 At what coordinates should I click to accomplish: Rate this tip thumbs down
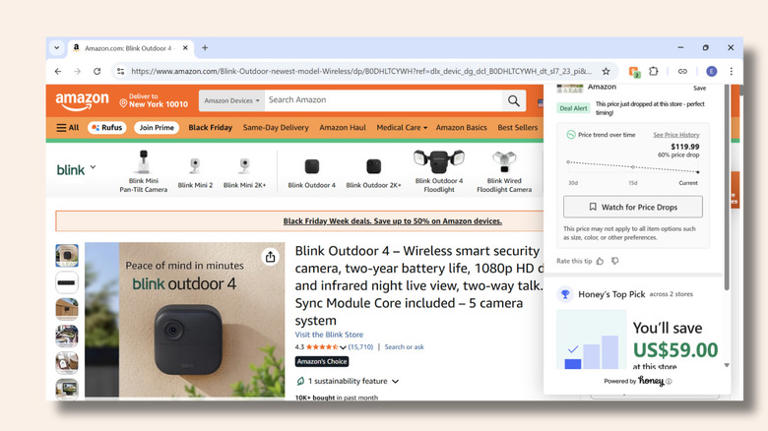pos(615,261)
